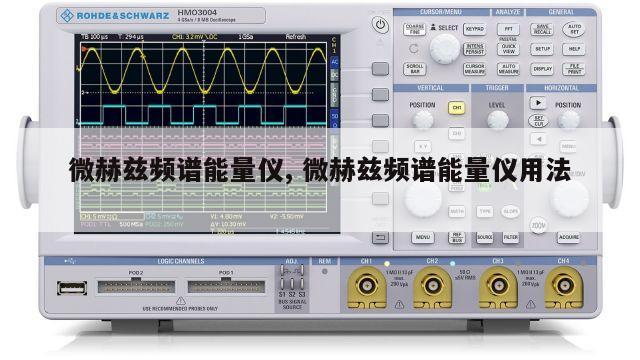Image resolution: width=640 pixels, height=360 pixels.
Task: Tap the Rohde & Schwarz logo
Action: point(114,16)
